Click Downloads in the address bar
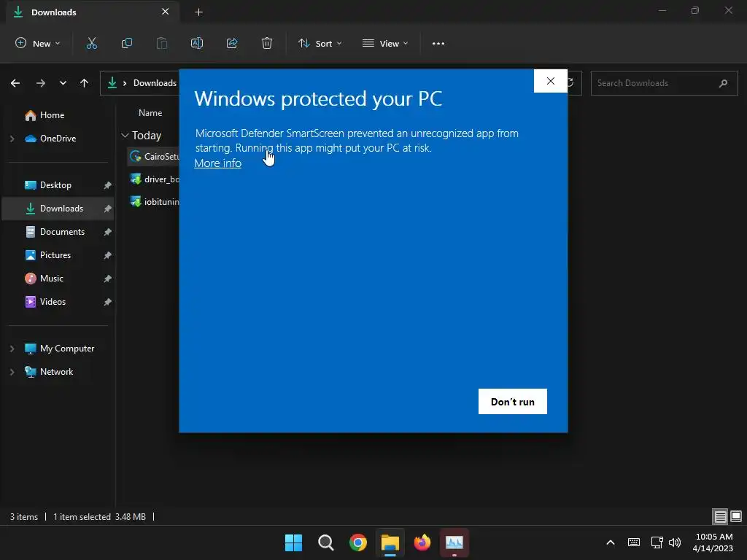Screen dimensions: 747x560 (x=155, y=83)
